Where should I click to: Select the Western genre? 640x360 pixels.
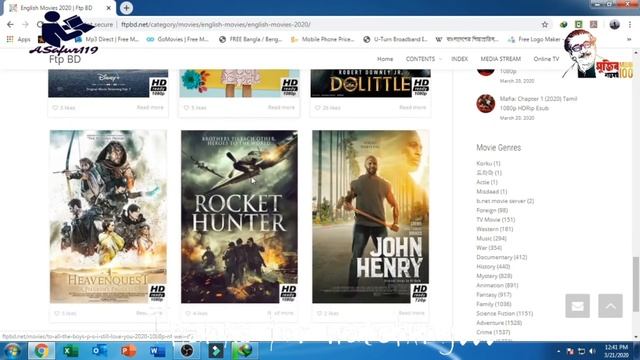tap(494, 229)
